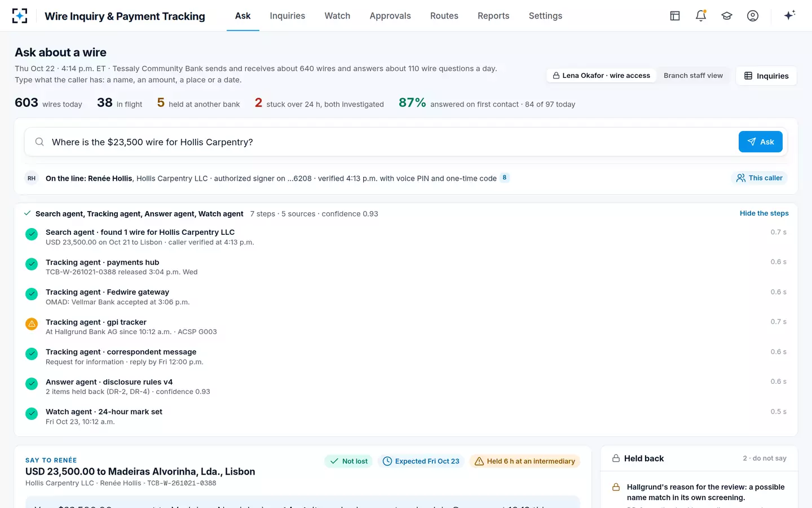
Task: Click the This caller button
Action: (759, 178)
